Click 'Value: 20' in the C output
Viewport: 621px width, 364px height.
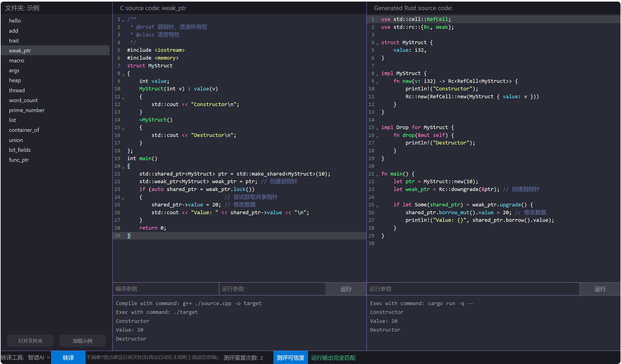pos(129,330)
